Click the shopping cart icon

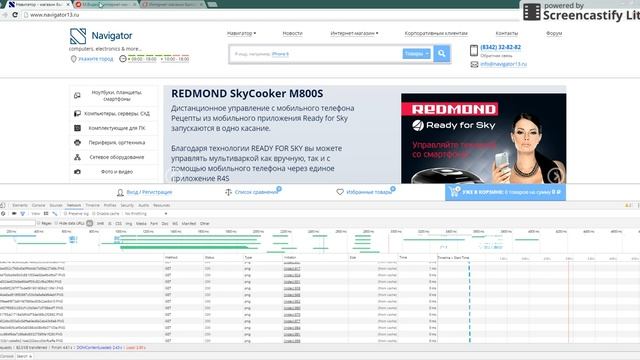(x=454, y=191)
